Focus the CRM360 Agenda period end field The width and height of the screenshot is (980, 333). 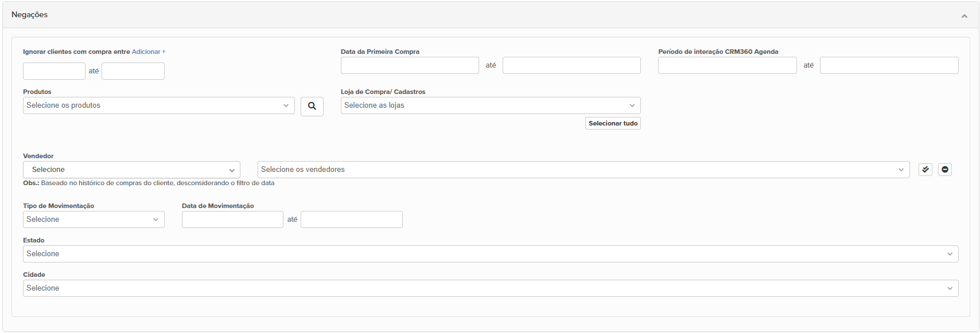coord(889,65)
